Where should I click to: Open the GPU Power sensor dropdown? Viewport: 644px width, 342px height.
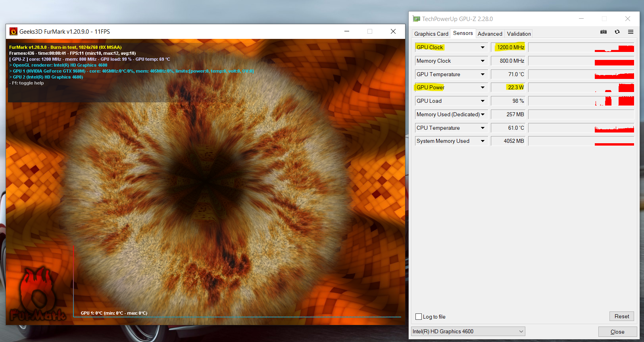pyautogui.click(x=483, y=87)
